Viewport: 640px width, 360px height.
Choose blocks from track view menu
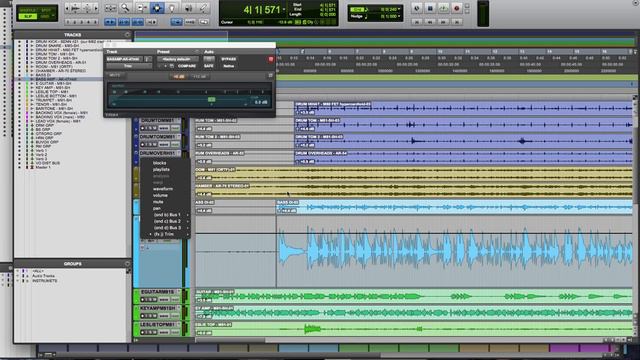click(x=159, y=163)
